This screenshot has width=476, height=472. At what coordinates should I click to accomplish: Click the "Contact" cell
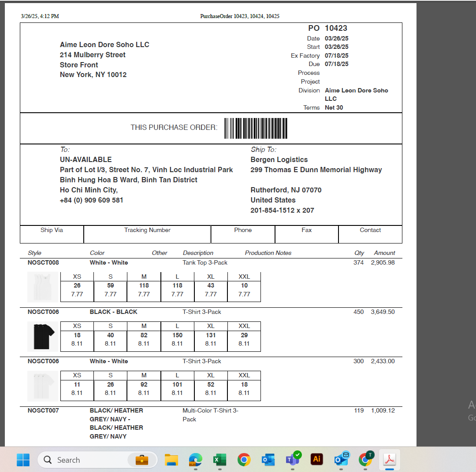click(x=370, y=234)
